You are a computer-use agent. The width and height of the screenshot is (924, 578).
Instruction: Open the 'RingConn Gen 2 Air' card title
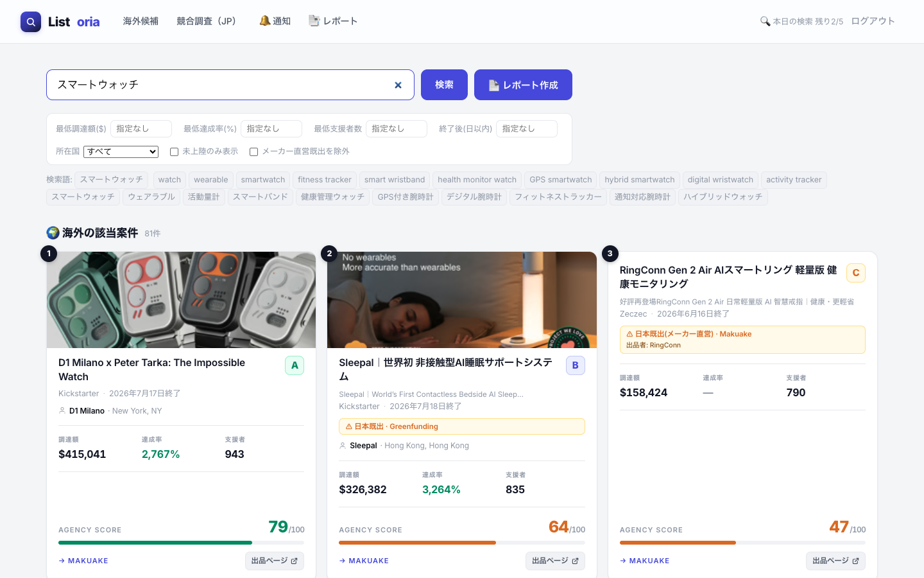[728, 277]
